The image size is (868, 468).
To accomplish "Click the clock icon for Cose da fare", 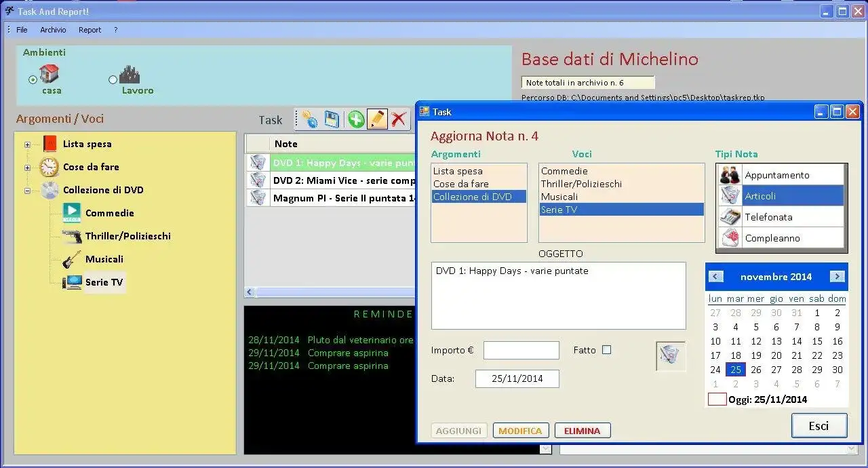I will coord(49,167).
